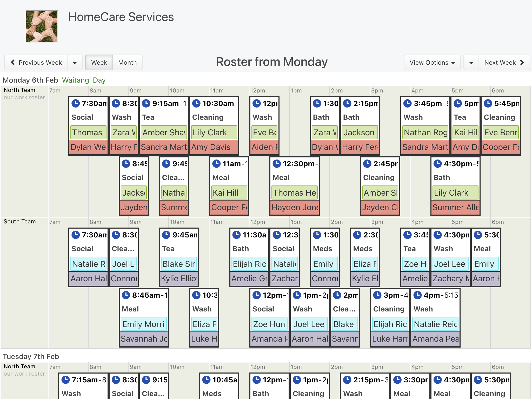
Task: Select client Emily Morris on 8:45am Meal shift
Action: 144,324
